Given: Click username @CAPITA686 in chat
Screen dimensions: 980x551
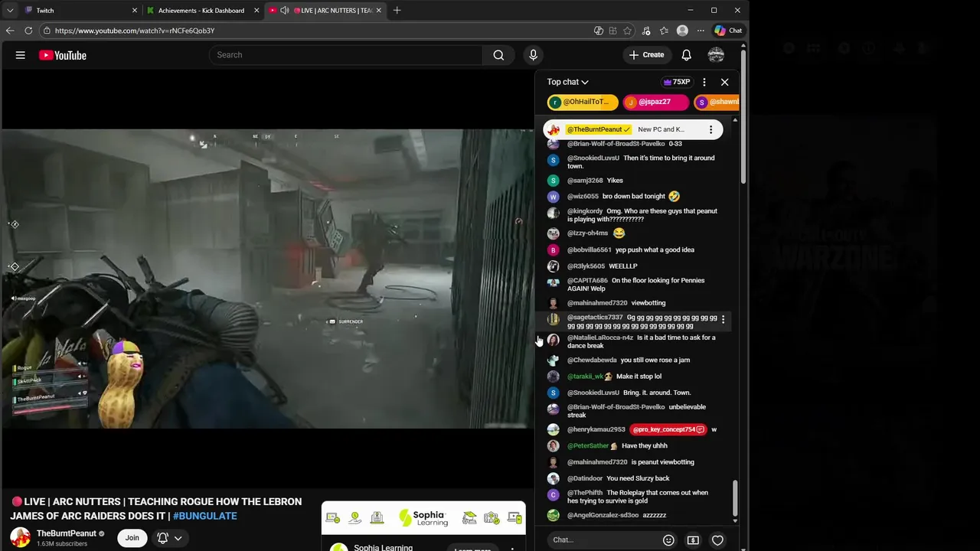Looking at the screenshot, I should tap(587, 280).
